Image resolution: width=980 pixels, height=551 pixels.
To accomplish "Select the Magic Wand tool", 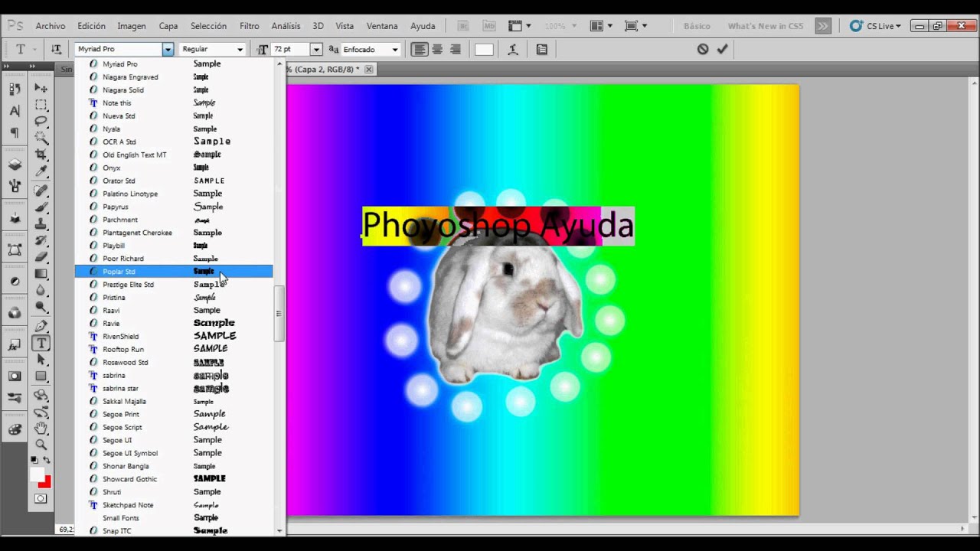I will [41, 138].
